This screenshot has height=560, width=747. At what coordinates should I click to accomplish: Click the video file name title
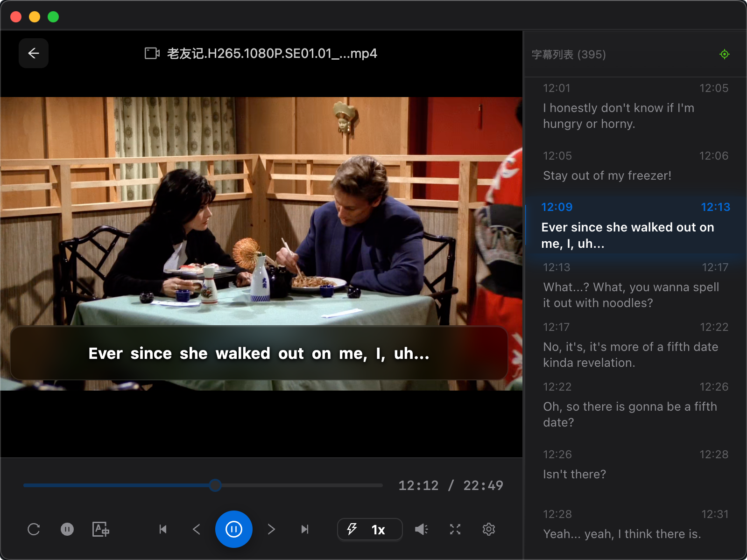point(272,54)
